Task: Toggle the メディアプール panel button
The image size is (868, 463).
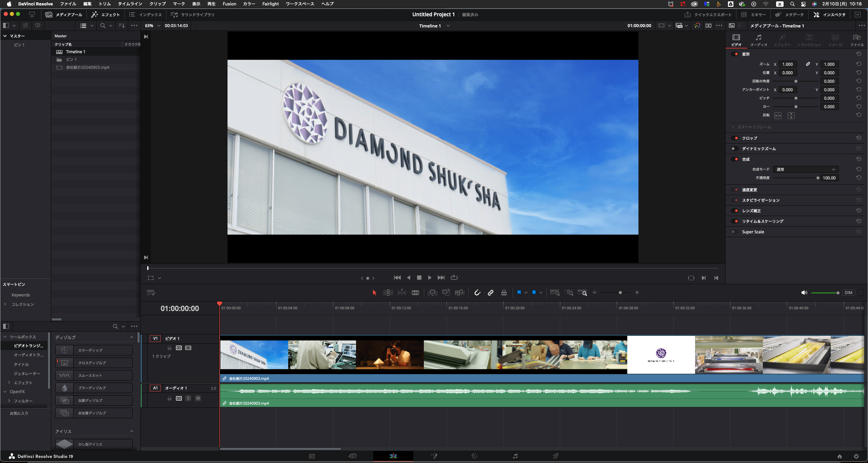Action: coord(64,15)
